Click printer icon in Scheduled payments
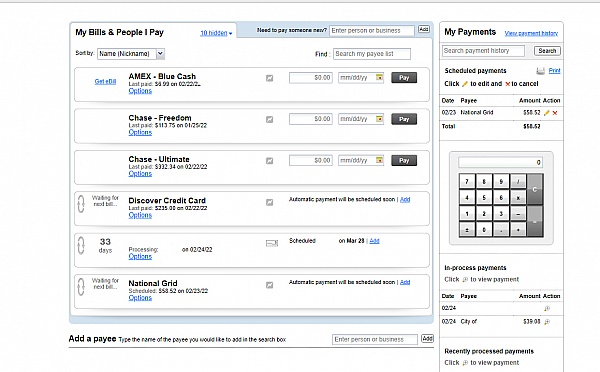This screenshot has width=600, height=372. [x=540, y=71]
